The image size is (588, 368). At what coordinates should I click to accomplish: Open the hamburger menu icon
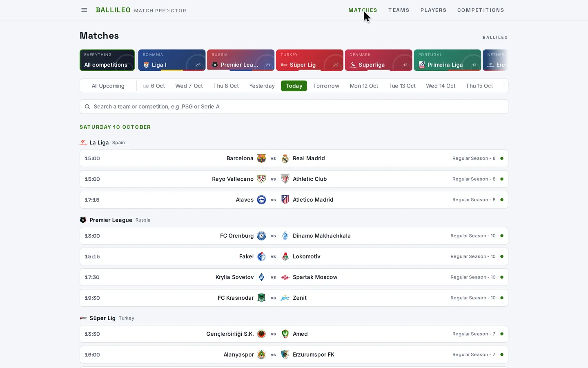click(84, 10)
